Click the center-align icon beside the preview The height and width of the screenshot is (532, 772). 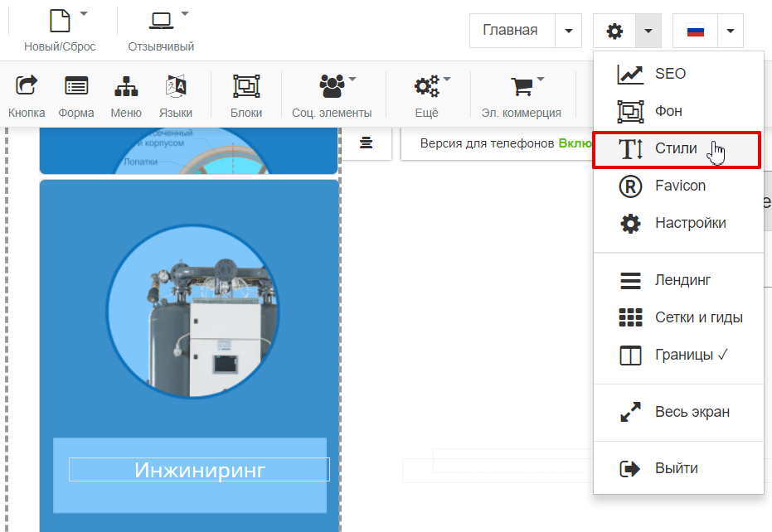click(x=366, y=143)
